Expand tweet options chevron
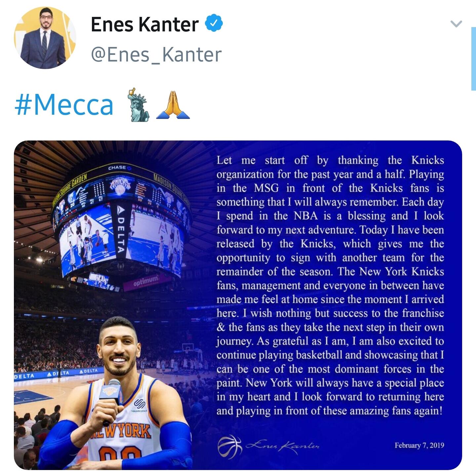Image resolution: width=476 pixels, height=475 pixels. [456, 23]
